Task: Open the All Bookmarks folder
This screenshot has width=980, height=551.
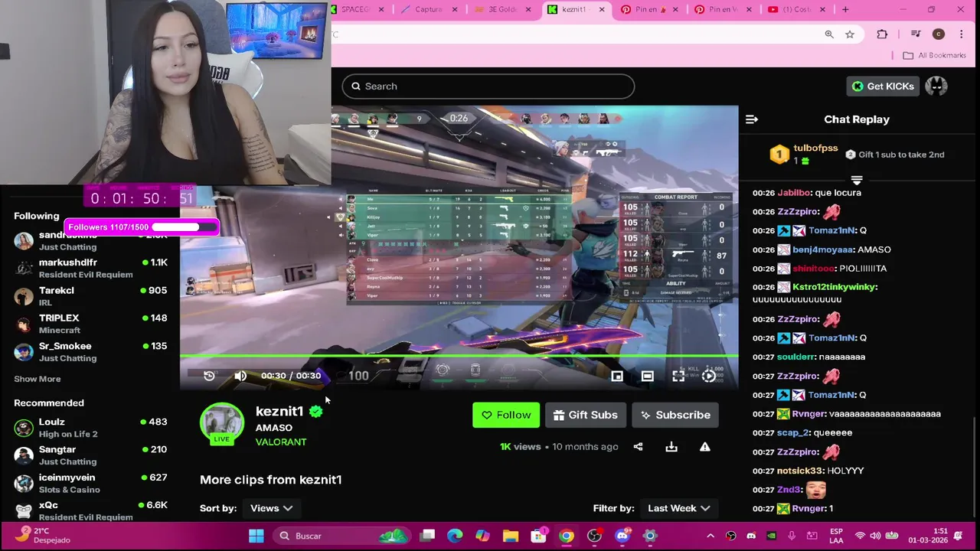Action: tap(935, 55)
